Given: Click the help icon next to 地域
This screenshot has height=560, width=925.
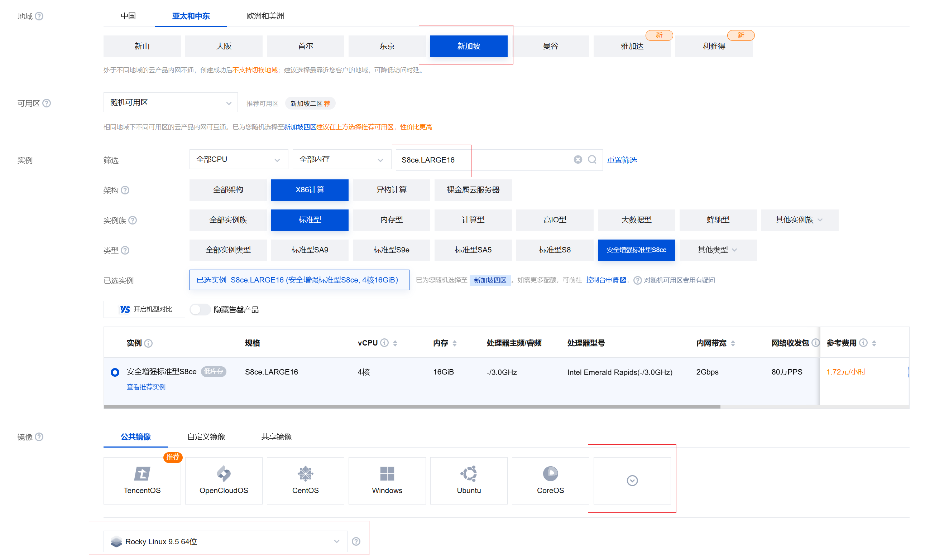Looking at the screenshot, I should click(x=39, y=16).
